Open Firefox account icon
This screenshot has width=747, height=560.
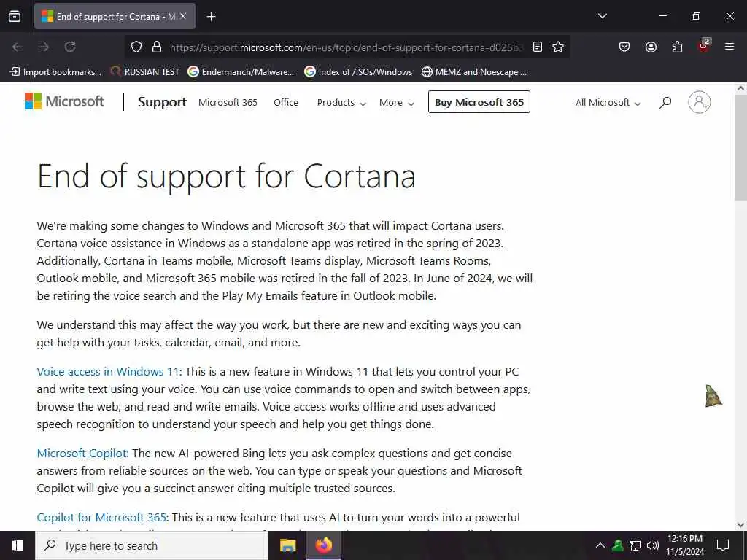pos(651,47)
